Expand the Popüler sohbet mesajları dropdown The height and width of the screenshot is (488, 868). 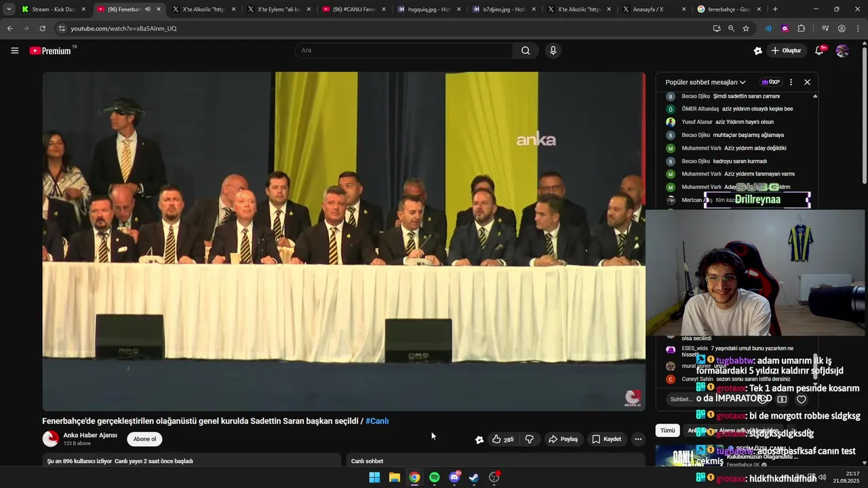[x=705, y=82]
